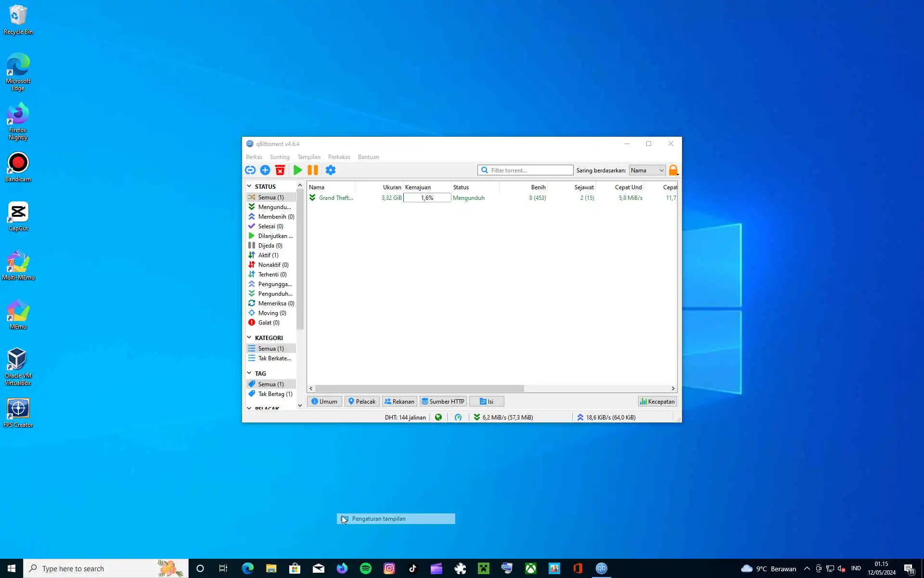This screenshot has height=578, width=924.
Task: Open the Perkakas menu
Action: (x=339, y=157)
